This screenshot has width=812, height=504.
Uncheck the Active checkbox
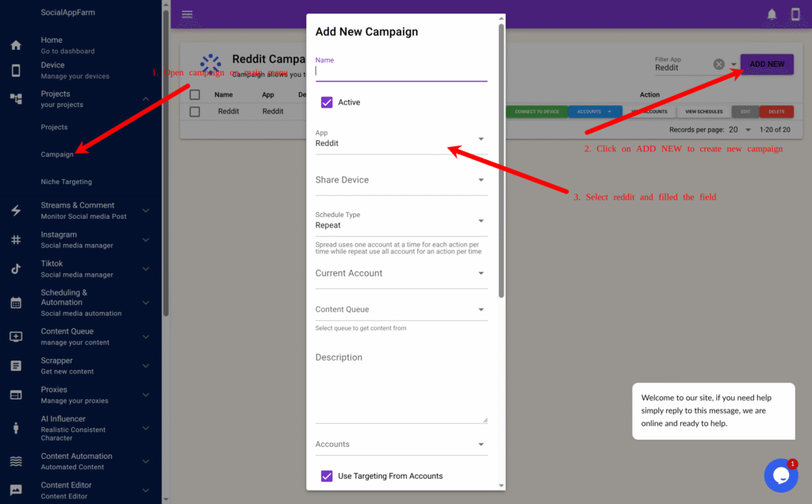(x=327, y=102)
